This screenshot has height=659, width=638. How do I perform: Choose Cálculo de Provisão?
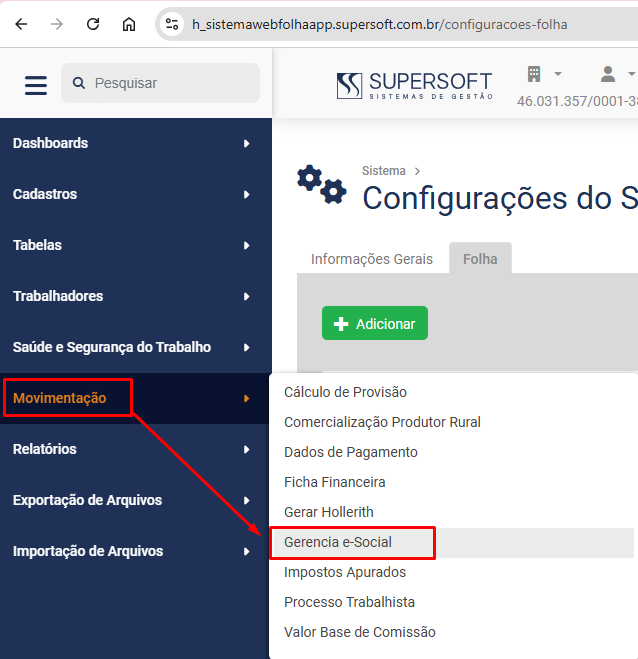[x=345, y=392]
